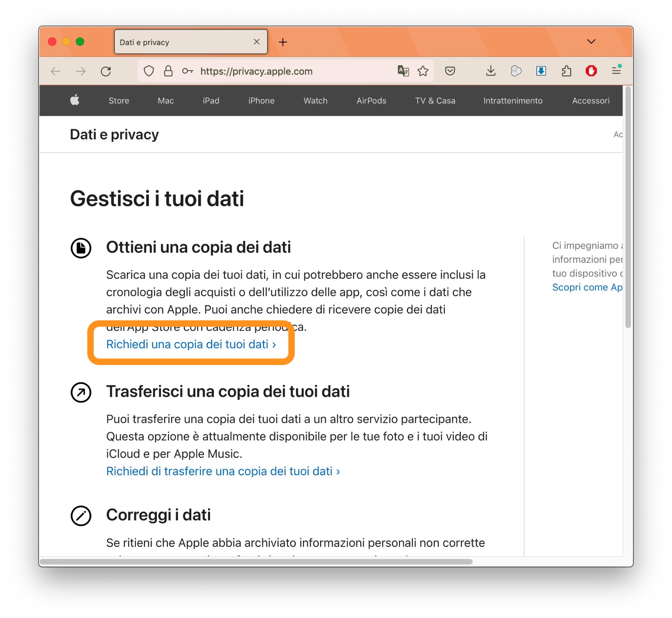The width and height of the screenshot is (672, 618).
Task: Open "Richiedi di trasferire una copia" link
Action: click(223, 471)
